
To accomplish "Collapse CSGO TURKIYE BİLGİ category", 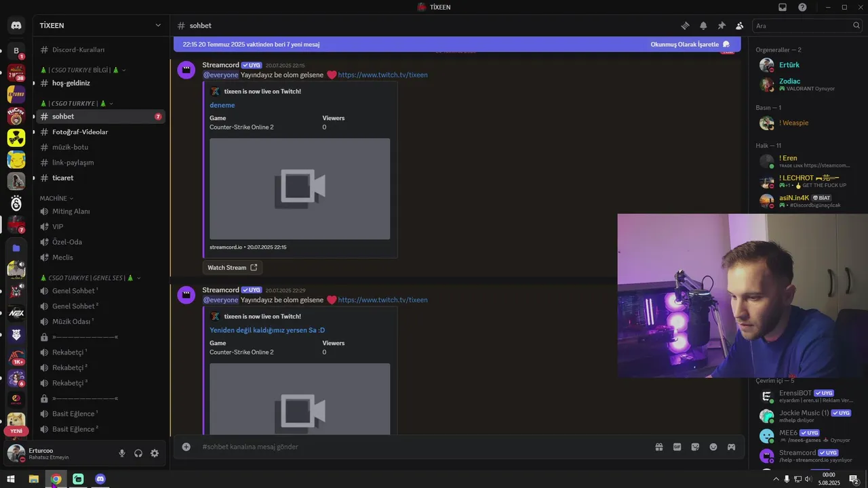I will (x=83, y=70).
